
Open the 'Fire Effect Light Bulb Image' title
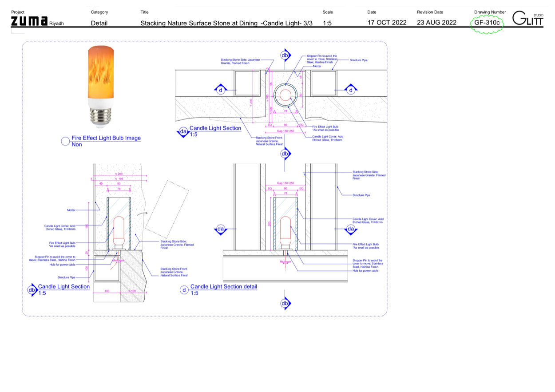(x=106, y=138)
